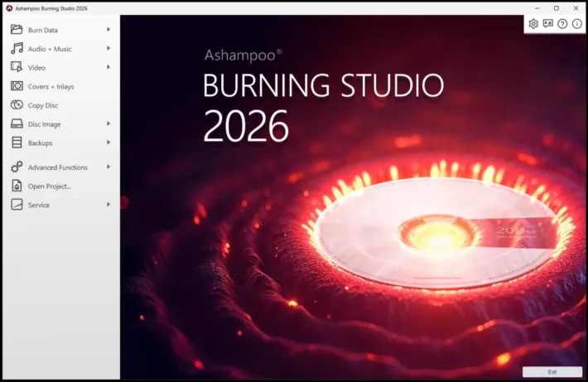Select the Backups menu entry
Image resolution: width=588 pixels, height=382 pixels.
point(61,143)
